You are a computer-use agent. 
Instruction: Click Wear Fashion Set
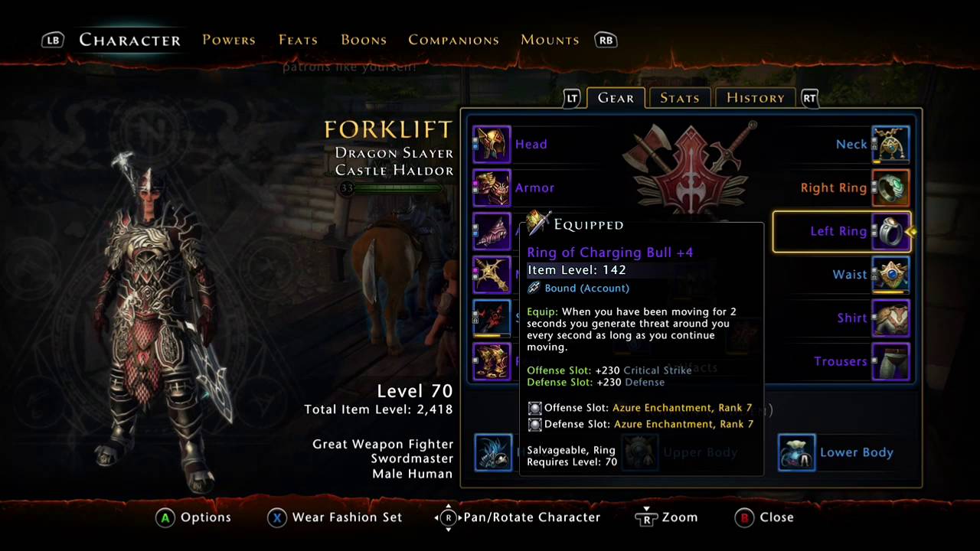(x=335, y=517)
